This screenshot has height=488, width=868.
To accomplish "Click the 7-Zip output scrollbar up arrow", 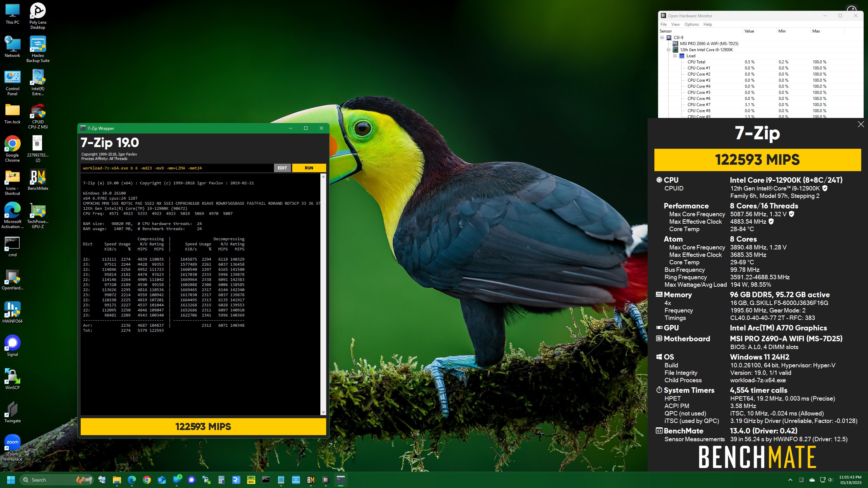I will (x=323, y=177).
